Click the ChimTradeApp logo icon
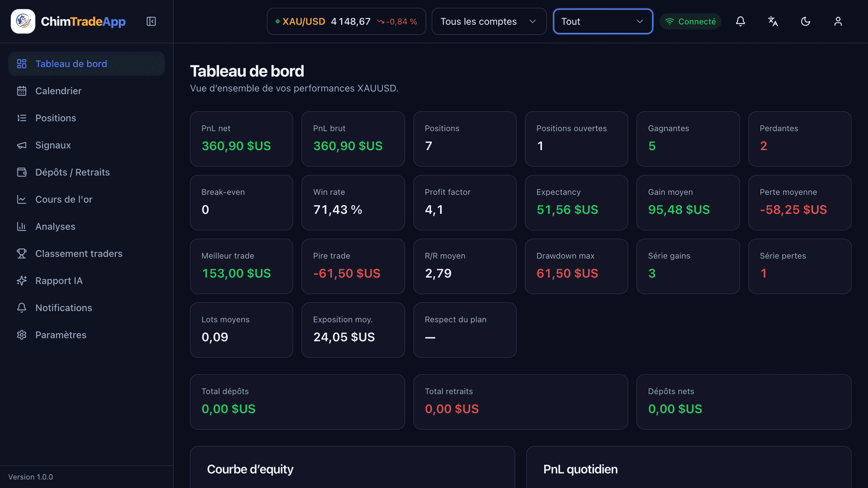The height and width of the screenshot is (488, 868). coord(23,21)
